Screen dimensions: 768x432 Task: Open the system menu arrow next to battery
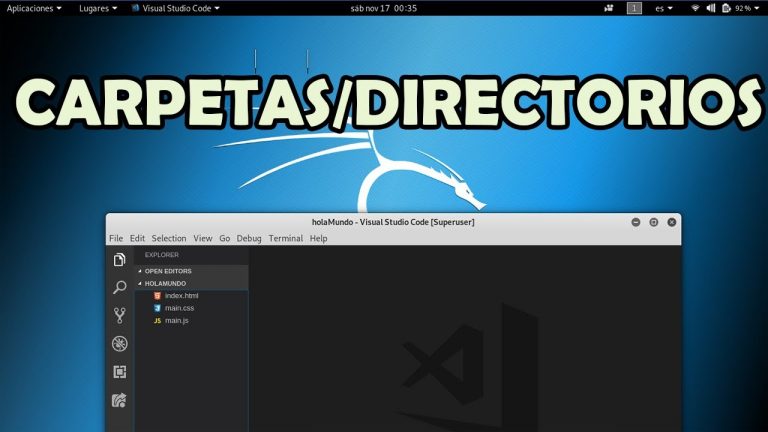[x=758, y=8]
